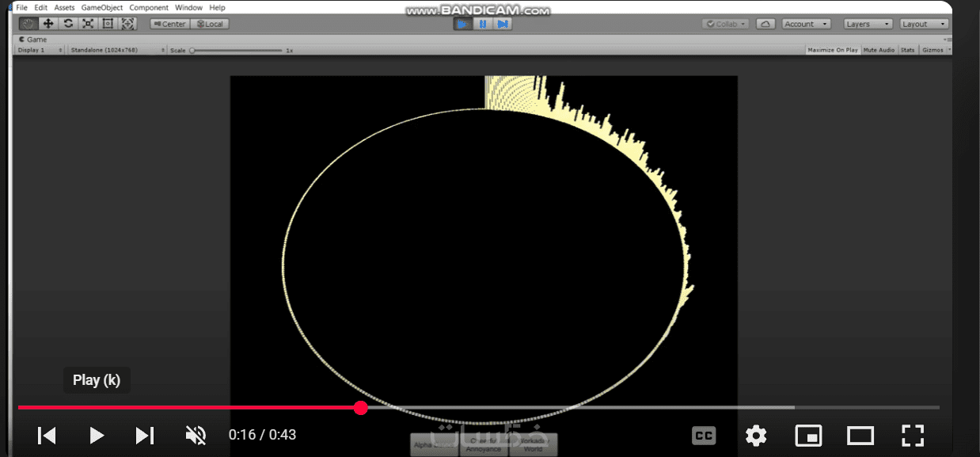Turn on closed captions

704,435
